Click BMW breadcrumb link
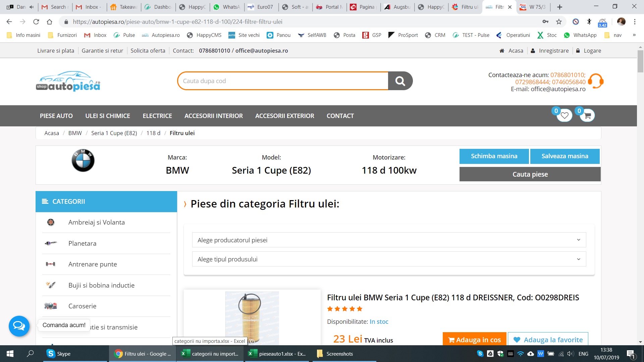644x362 pixels. (75, 133)
